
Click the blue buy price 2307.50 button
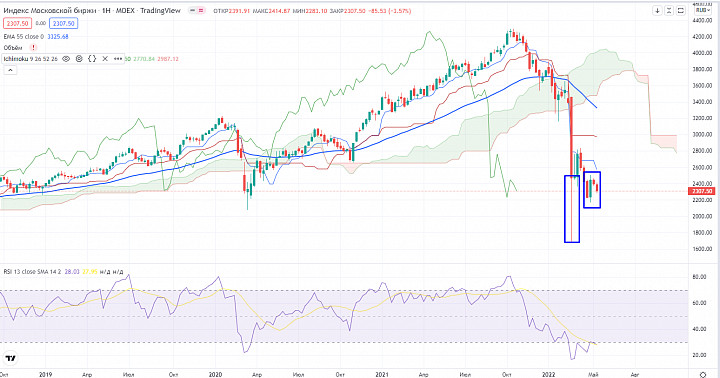click(x=63, y=23)
